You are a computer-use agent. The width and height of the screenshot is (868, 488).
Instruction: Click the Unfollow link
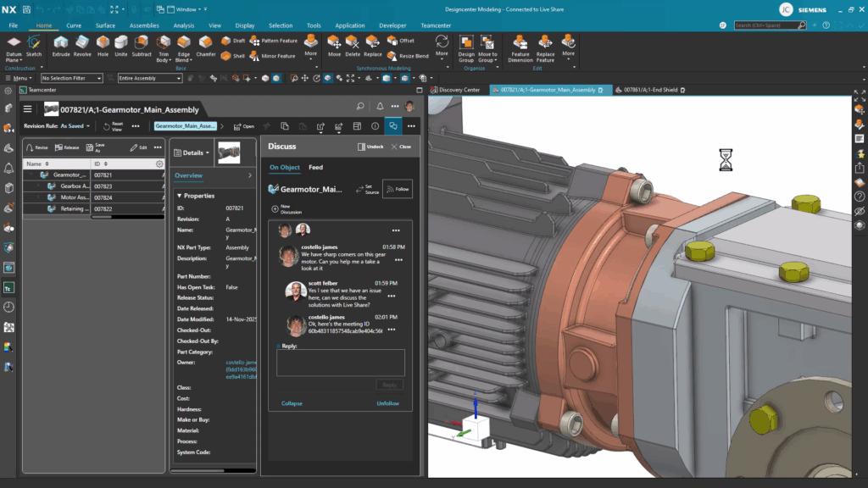pyautogui.click(x=387, y=403)
